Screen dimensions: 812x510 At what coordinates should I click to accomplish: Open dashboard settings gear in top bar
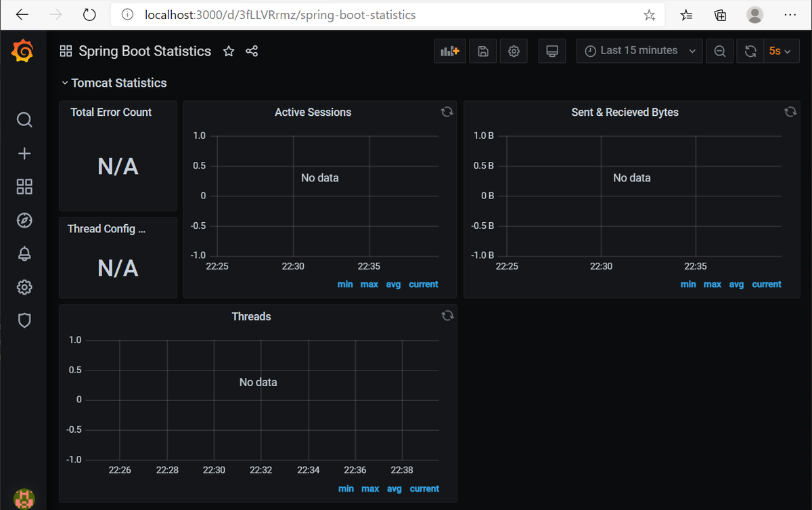pos(514,51)
